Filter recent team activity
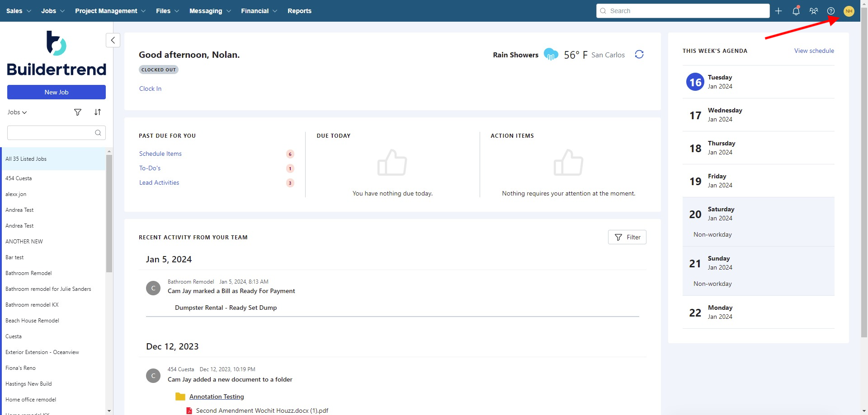Image resolution: width=868 pixels, height=415 pixels. tap(627, 237)
